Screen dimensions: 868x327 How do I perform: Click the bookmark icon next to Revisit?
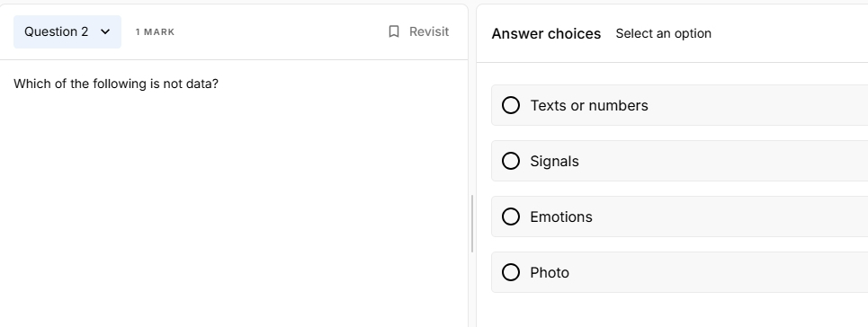pos(394,31)
